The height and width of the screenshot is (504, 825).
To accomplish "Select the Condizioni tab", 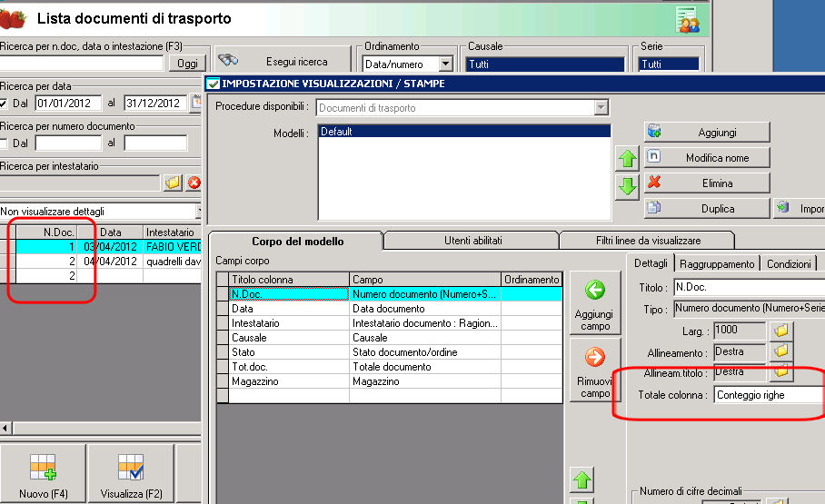I will 788,264.
